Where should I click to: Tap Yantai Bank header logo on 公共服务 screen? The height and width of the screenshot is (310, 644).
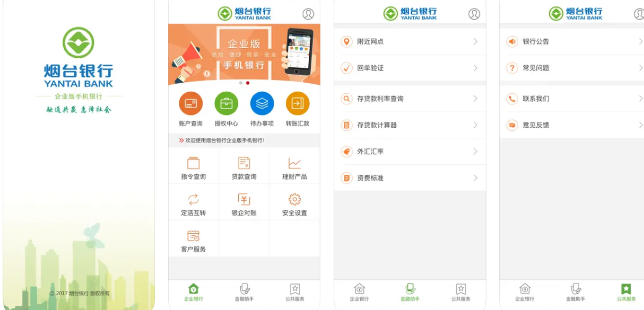click(576, 13)
